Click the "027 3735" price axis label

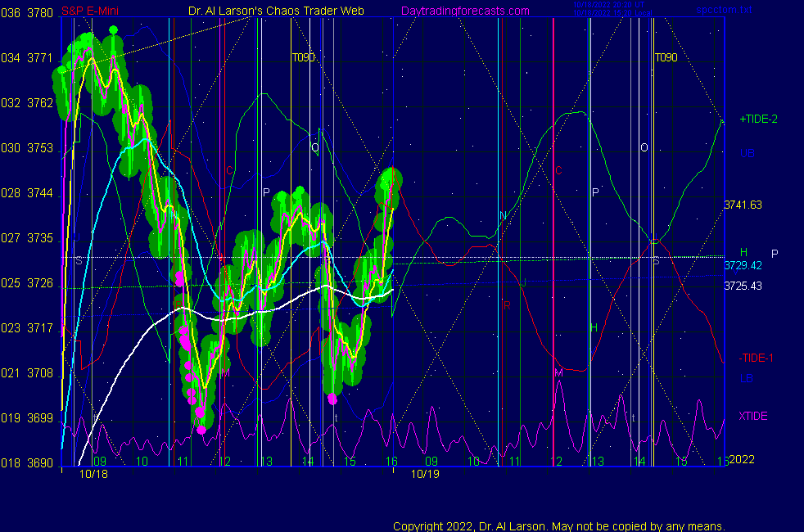tap(27, 238)
